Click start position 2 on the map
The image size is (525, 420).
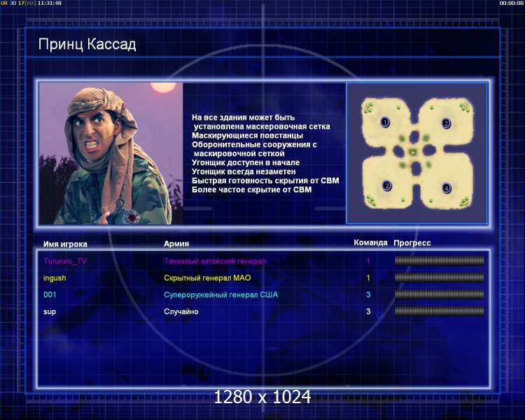[x=446, y=124]
